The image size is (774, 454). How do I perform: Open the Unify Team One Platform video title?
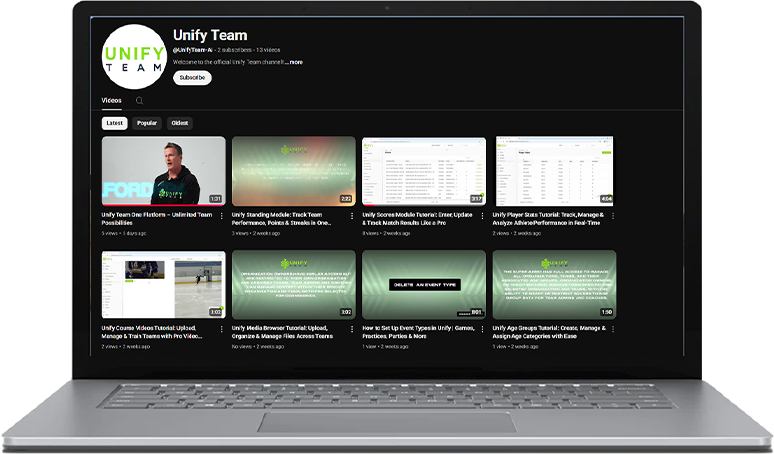tap(156, 218)
